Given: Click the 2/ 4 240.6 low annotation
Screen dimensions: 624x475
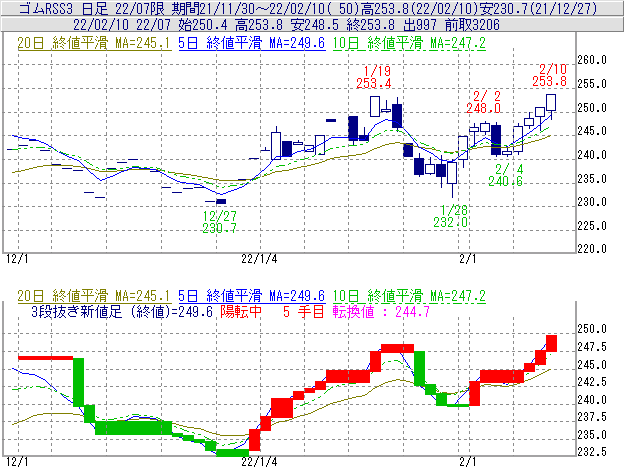Looking at the screenshot, I should pyautogui.click(x=505, y=175).
